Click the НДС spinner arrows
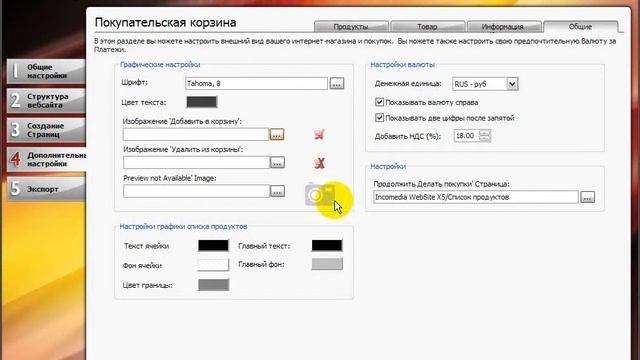 484,136
